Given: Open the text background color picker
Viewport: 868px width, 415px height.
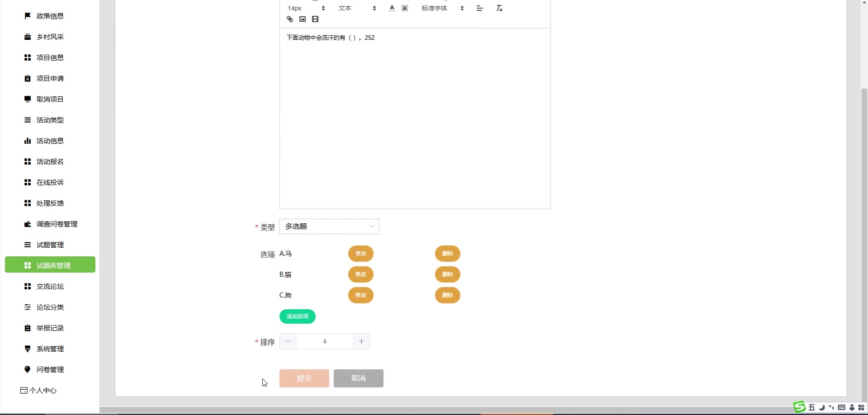Looking at the screenshot, I should pyautogui.click(x=405, y=8).
